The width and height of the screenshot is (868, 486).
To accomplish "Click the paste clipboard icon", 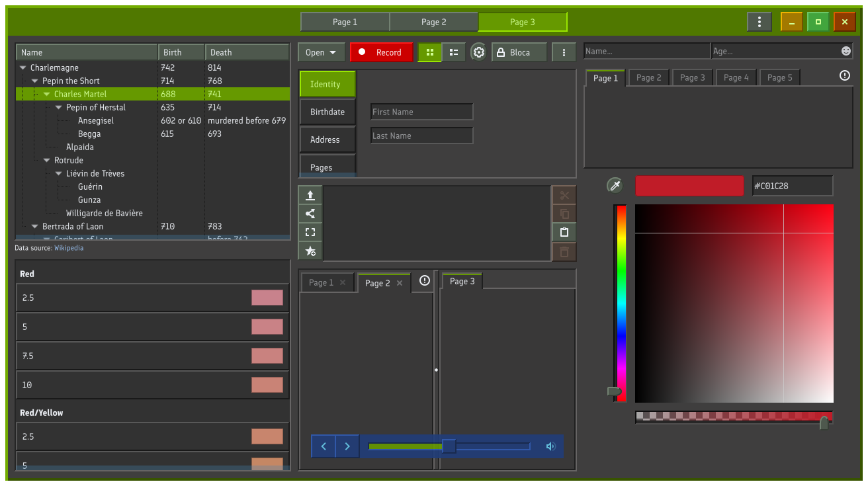I will tap(564, 232).
